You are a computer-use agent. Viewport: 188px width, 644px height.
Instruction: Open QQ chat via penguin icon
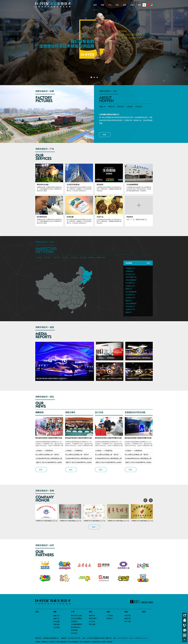click(185, 620)
